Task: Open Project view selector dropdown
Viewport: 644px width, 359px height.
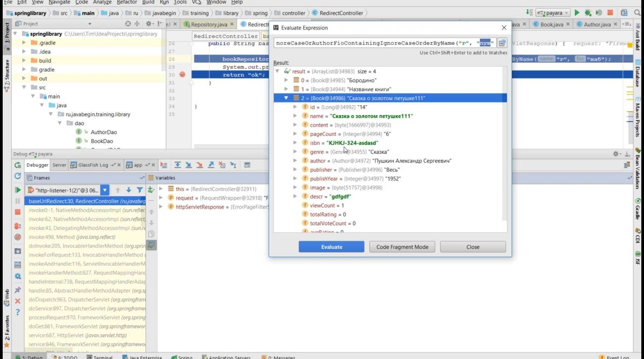Action: [x=90, y=24]
